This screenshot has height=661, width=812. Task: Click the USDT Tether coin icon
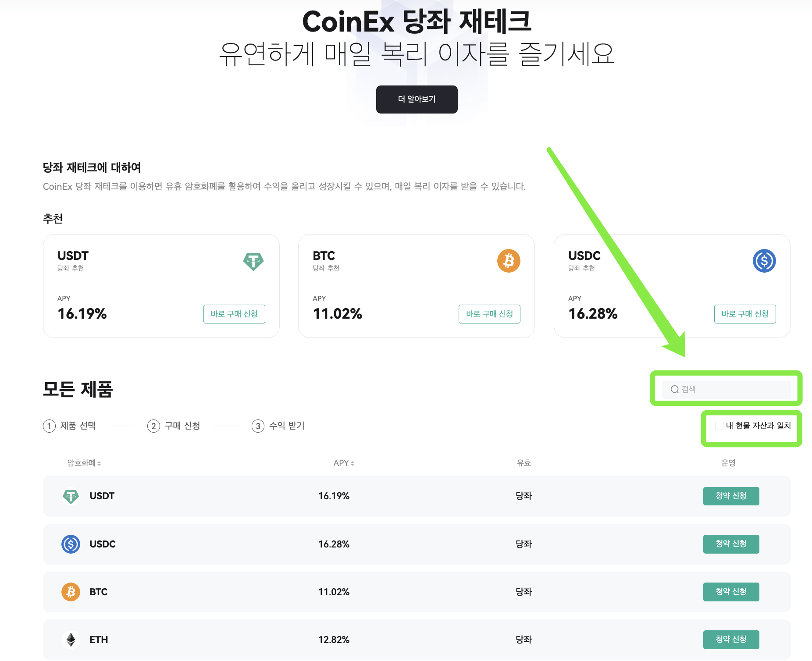tap(253, 261)
